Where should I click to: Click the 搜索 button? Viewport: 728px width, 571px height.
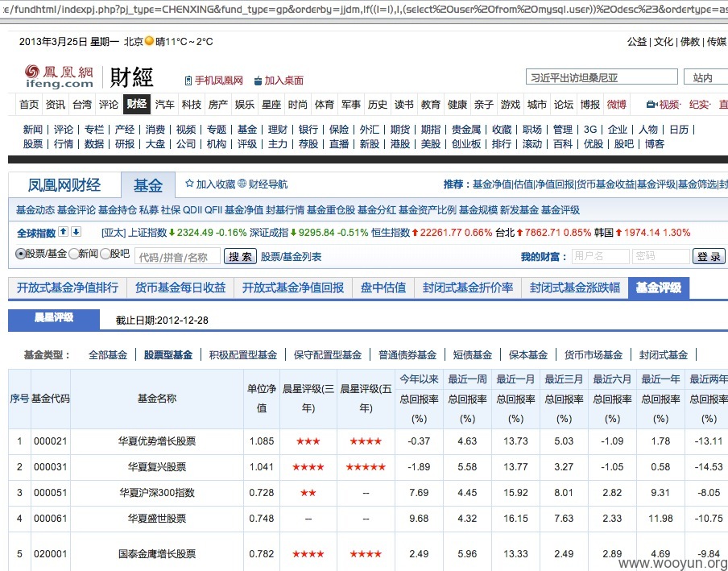240,256
